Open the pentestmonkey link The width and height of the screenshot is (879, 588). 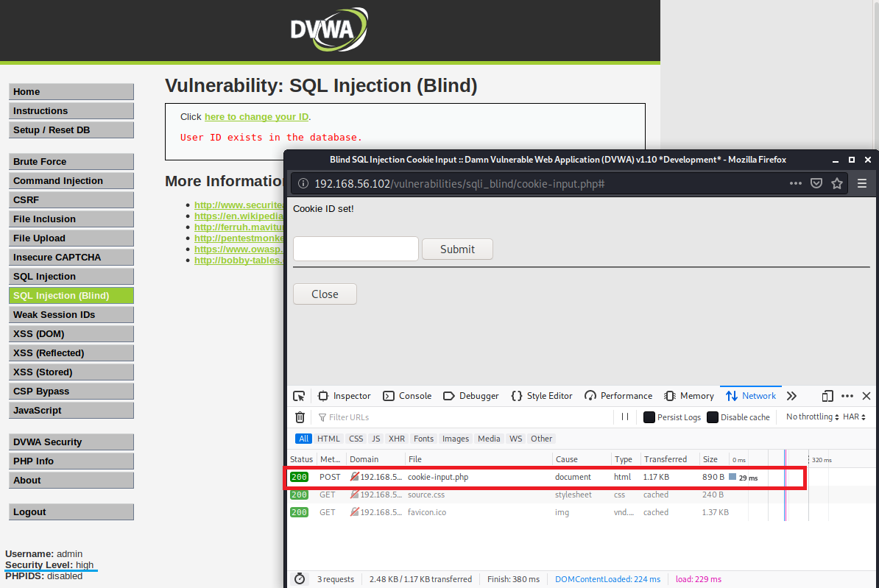pyautogui.click(x=239, y=238)
